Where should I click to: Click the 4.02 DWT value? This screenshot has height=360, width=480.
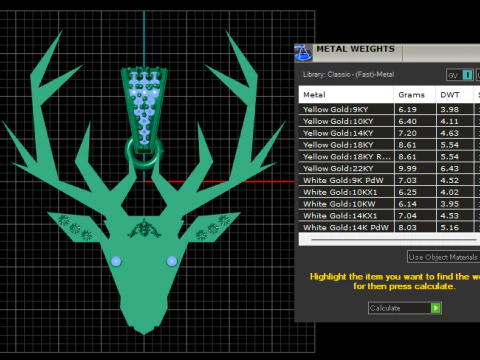tap(449, 192)
